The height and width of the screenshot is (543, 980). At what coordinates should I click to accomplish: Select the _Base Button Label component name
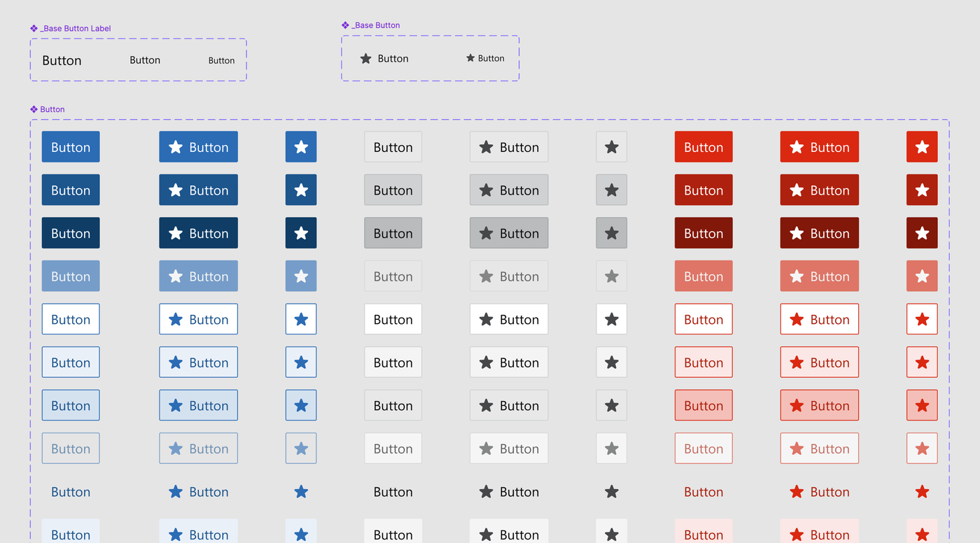[76, 29]
